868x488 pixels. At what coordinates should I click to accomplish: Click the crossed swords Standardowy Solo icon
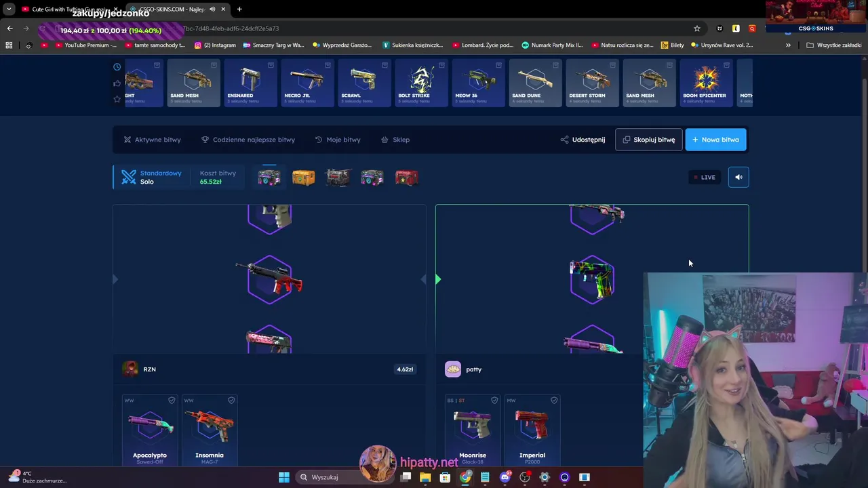pyautogui.click(x=129, y=177)
